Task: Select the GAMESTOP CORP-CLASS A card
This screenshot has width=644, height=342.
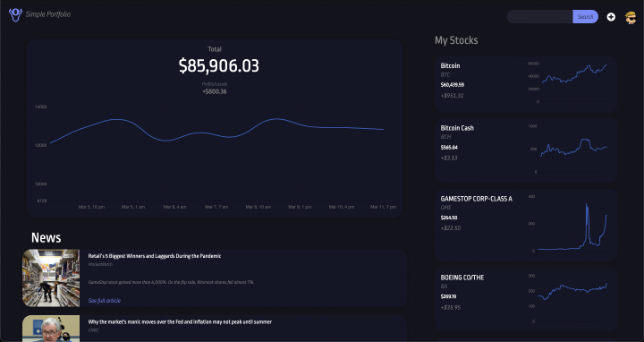Action: pos(526,225)
